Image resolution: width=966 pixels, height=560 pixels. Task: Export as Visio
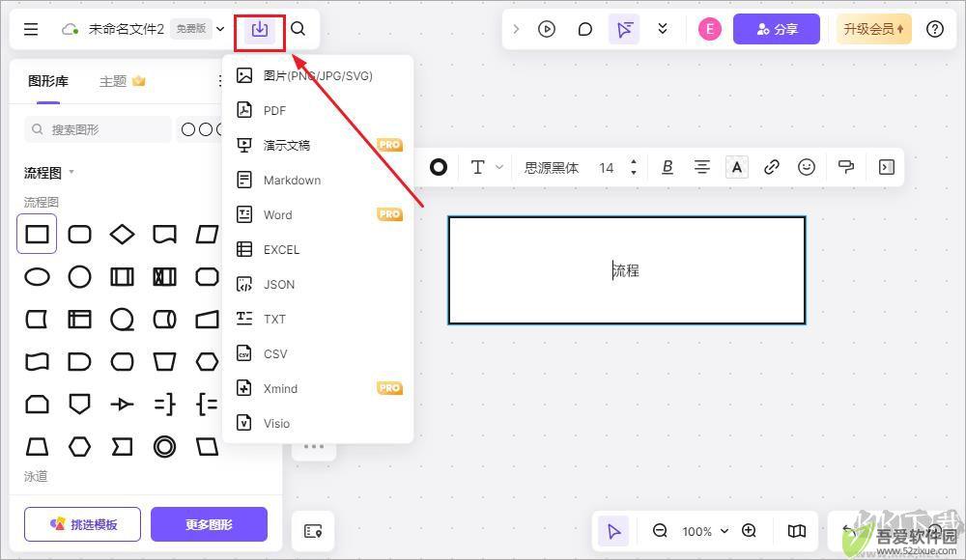point(317,423)
